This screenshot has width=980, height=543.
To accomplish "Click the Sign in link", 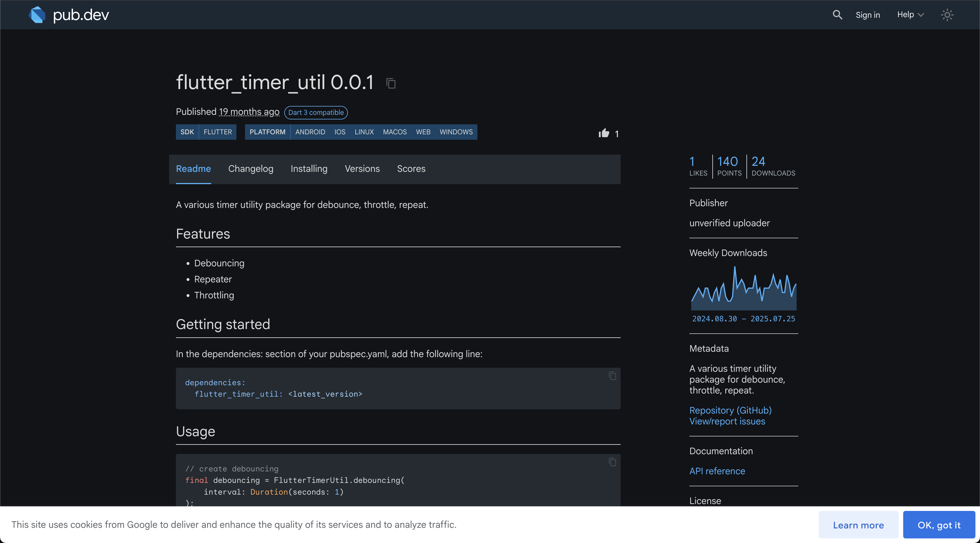I will pyautogui.click(x=867, y=15).
